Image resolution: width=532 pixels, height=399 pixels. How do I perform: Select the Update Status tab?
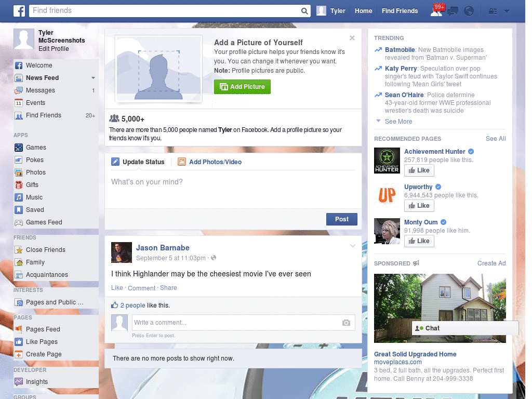[138, 162]
